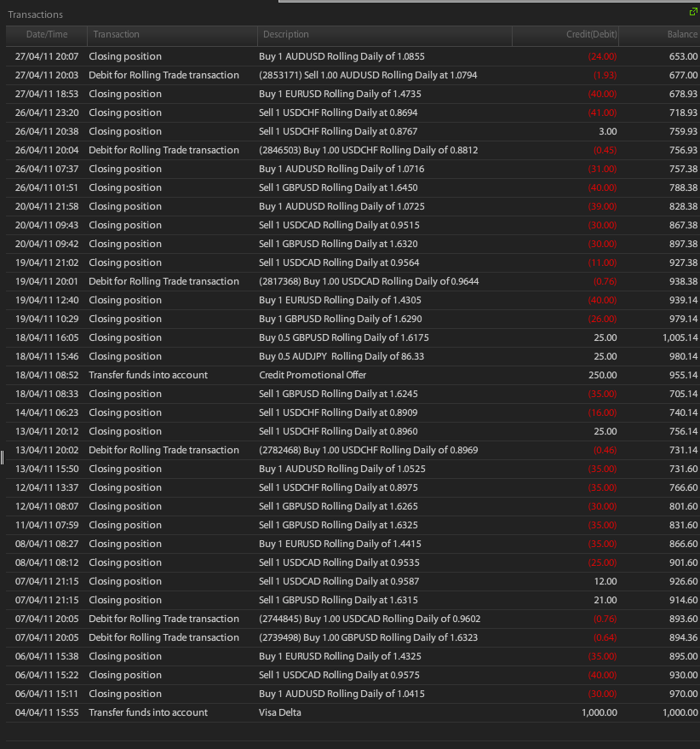700x749 pixels.
Task: Click the 21.00 credit amount
Action: pos(605,600)
